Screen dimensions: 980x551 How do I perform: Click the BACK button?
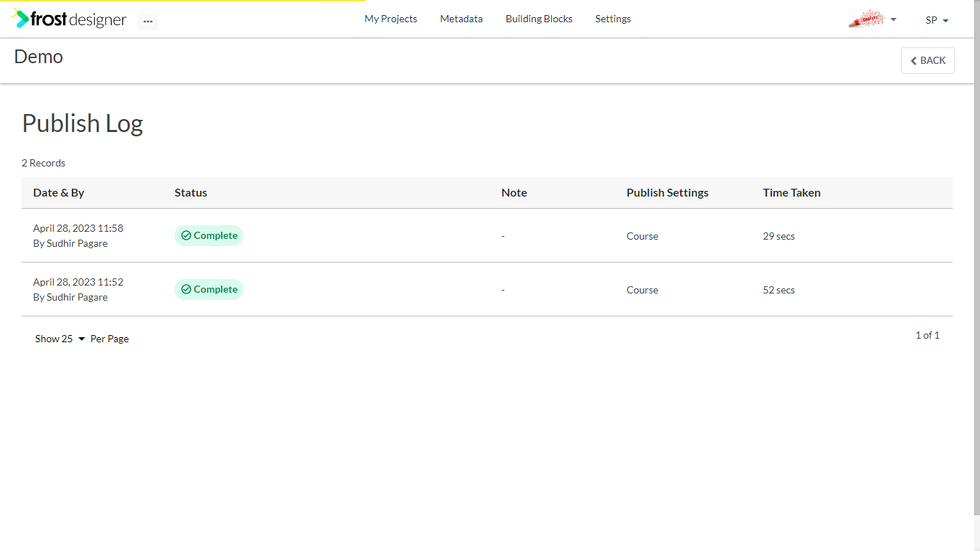(928, 60)
